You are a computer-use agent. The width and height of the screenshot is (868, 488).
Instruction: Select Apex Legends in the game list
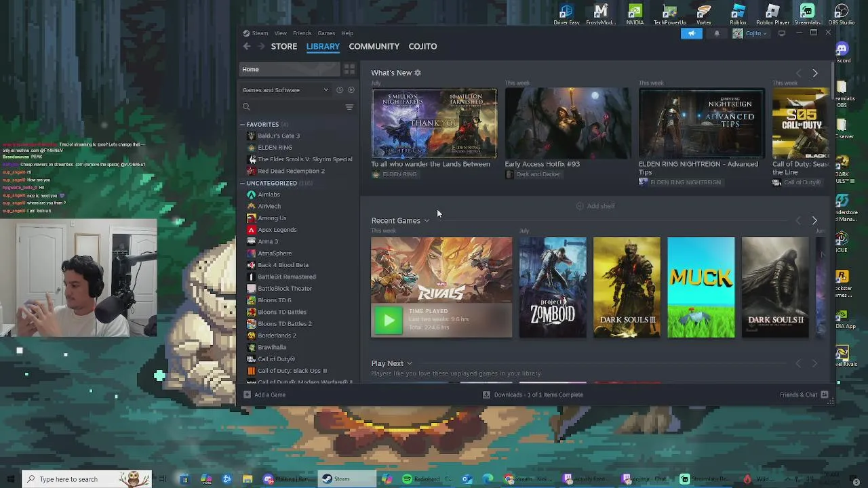click(277, 230)
